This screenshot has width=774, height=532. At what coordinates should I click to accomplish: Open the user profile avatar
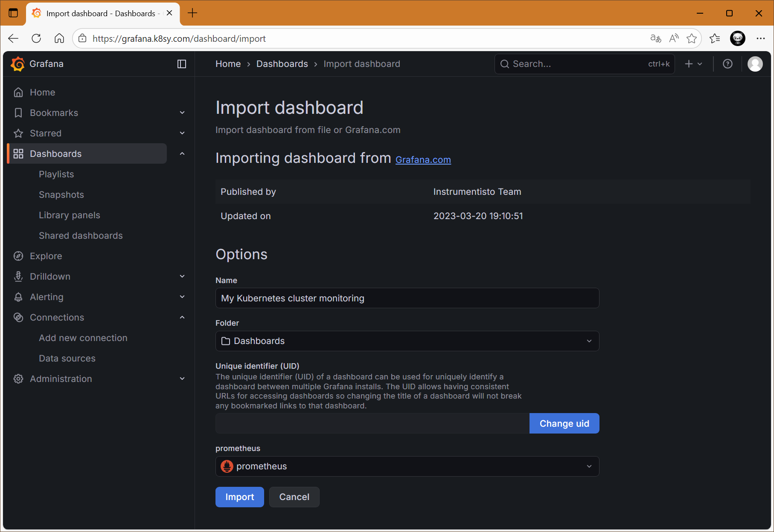point(755,64)
